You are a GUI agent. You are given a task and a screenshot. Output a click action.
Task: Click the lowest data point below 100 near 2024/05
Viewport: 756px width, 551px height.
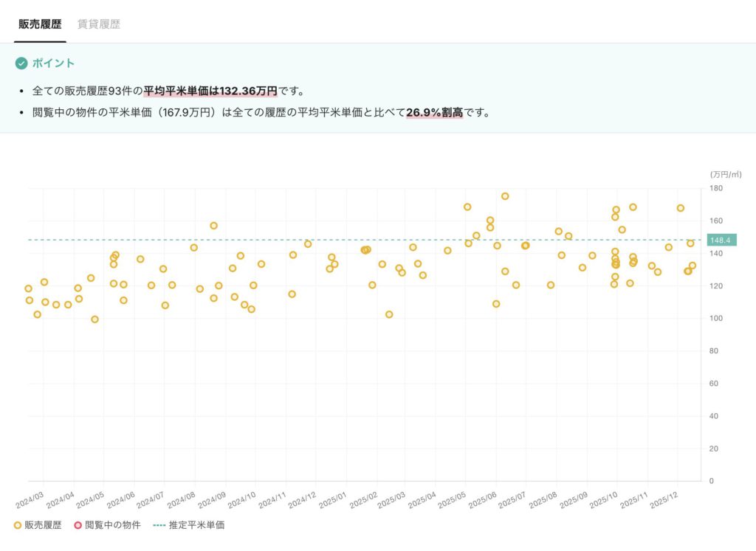tap(94, 319)
